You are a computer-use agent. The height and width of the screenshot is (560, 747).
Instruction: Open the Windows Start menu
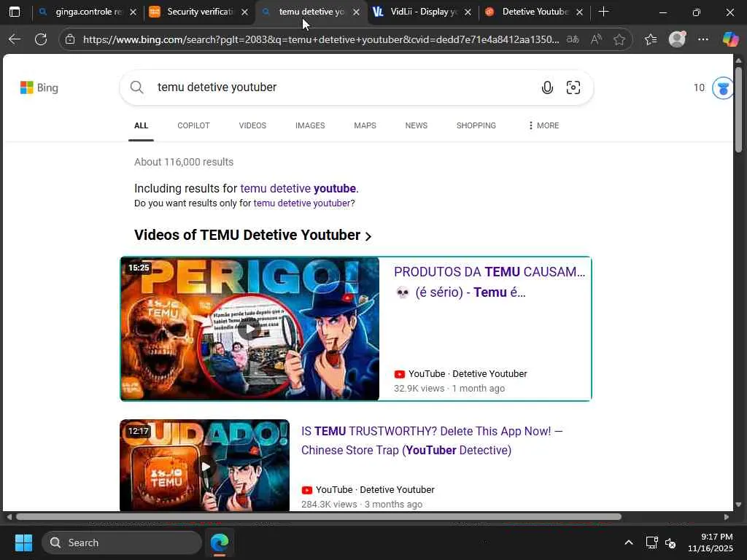tap(23, 542)
